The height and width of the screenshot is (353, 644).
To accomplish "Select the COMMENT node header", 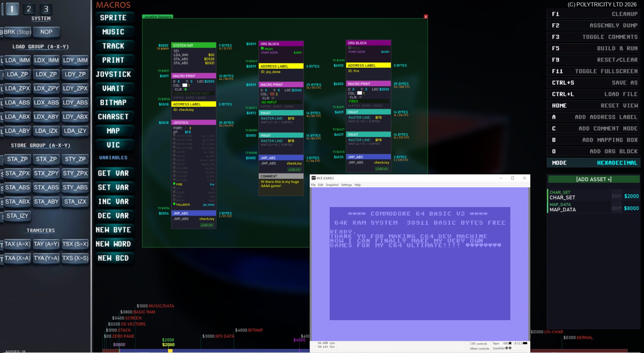I will pyautogui.click(x=281, y=176).
